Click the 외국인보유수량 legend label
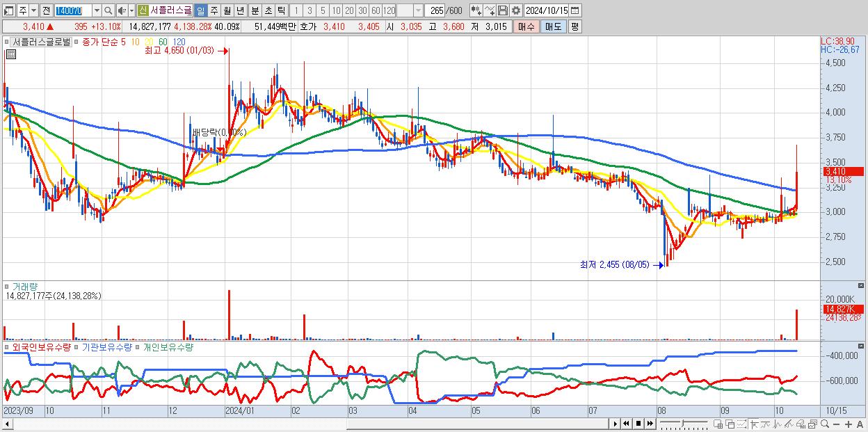868x432 pixels. click(x=41, y=346)
